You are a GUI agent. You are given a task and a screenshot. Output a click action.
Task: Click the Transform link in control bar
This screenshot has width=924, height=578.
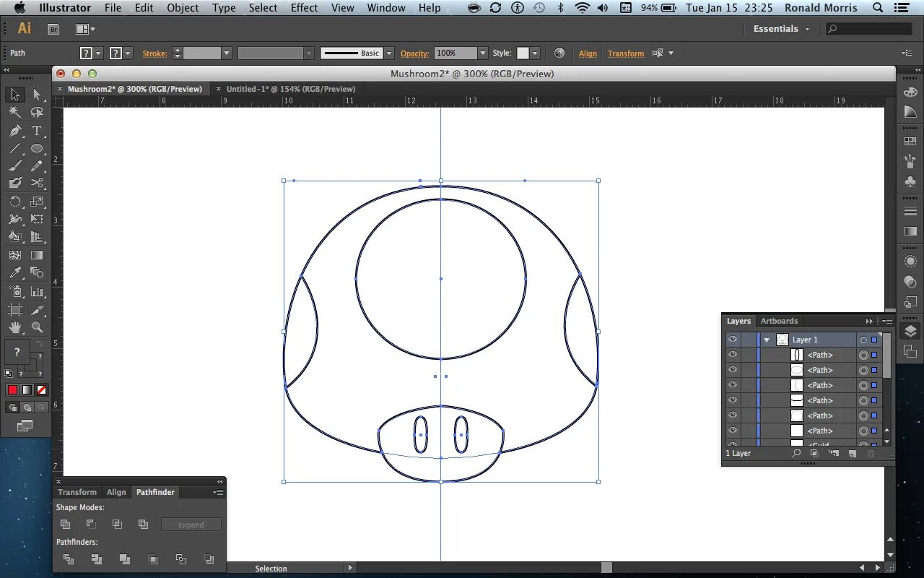626,53
